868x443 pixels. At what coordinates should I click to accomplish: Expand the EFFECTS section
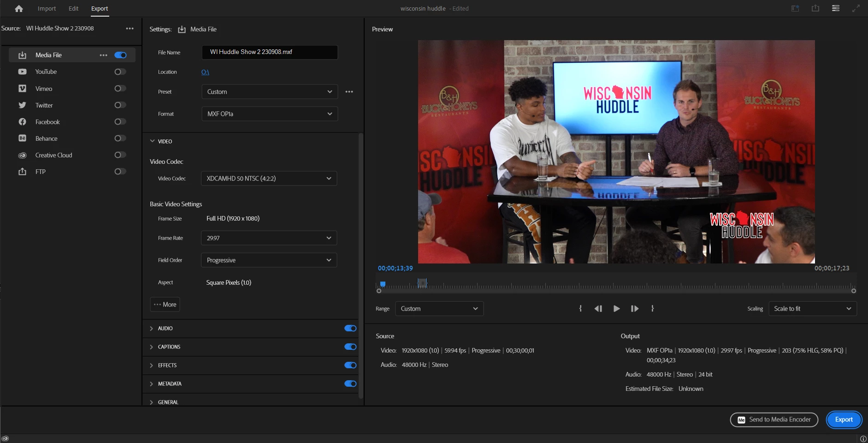click(x=152, y=365)
